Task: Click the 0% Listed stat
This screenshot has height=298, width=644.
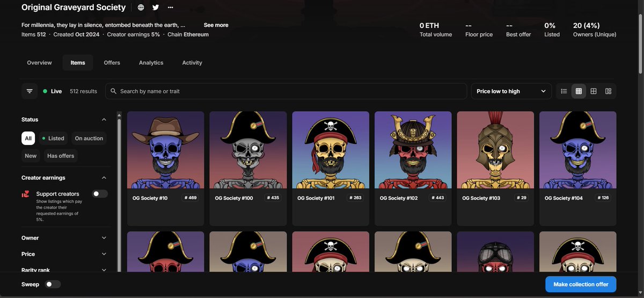Action: click(x=552, y=30)
